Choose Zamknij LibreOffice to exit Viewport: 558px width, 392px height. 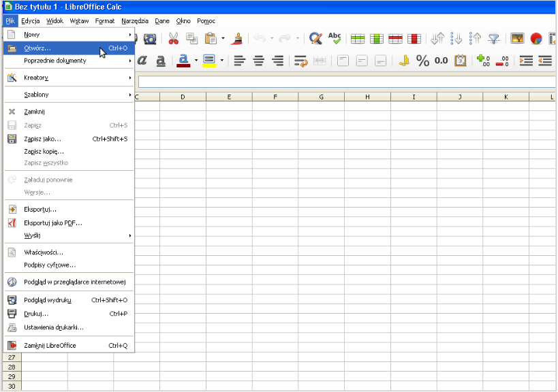click(x=69, y=346)
